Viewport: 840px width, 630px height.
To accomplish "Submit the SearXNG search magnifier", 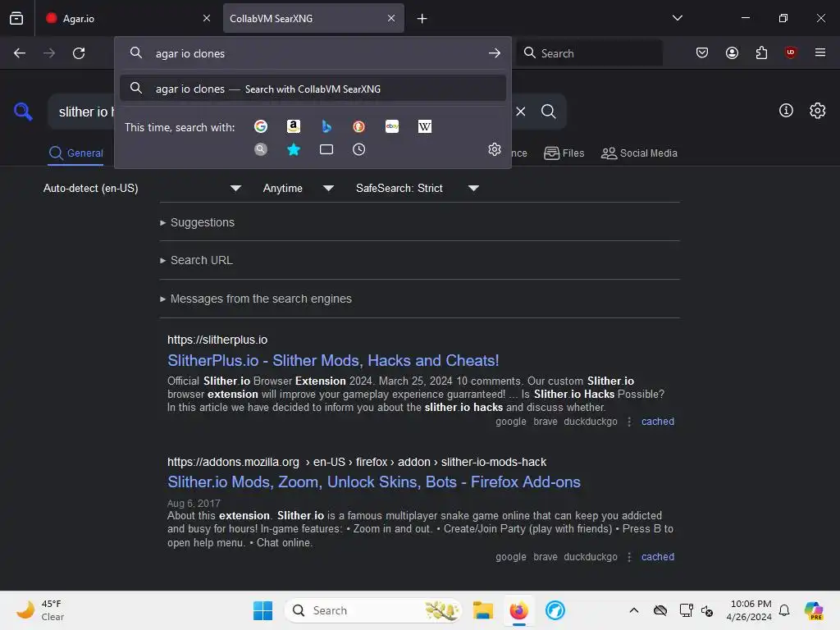I will click(x=548, y=112).
